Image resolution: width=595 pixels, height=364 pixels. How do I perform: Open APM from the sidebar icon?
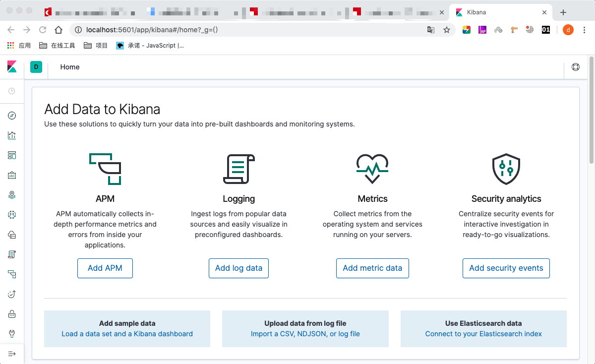[x=12, y=274]
